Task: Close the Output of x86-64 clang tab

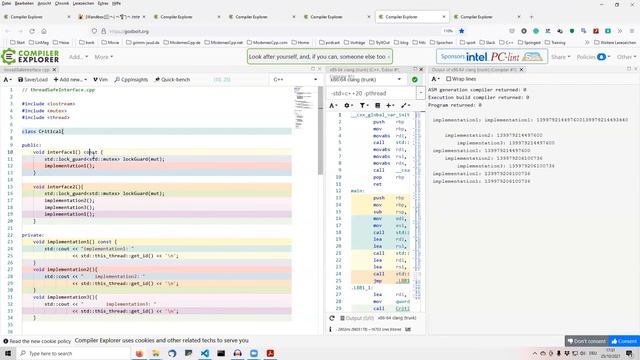Action: 521,70
